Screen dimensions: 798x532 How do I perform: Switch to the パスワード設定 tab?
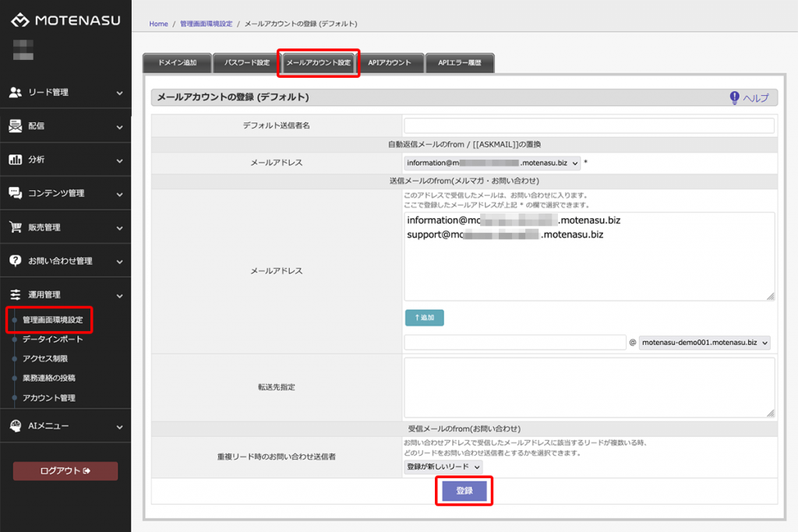coord(247,62)
